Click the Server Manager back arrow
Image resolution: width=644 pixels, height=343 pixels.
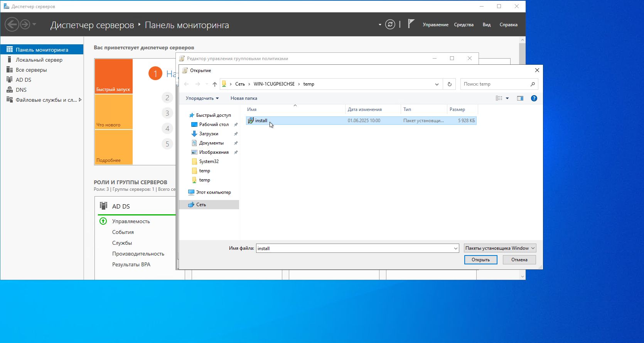12,25
